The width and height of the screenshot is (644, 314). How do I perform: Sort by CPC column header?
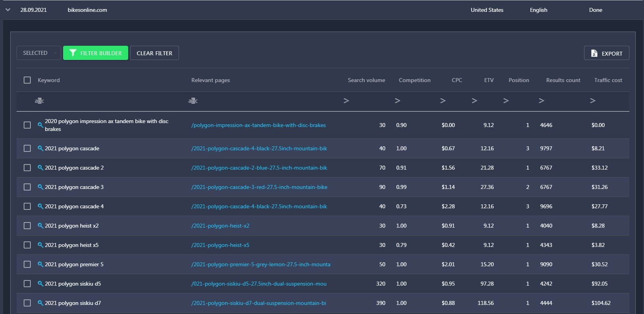click(x=457, y=80)
